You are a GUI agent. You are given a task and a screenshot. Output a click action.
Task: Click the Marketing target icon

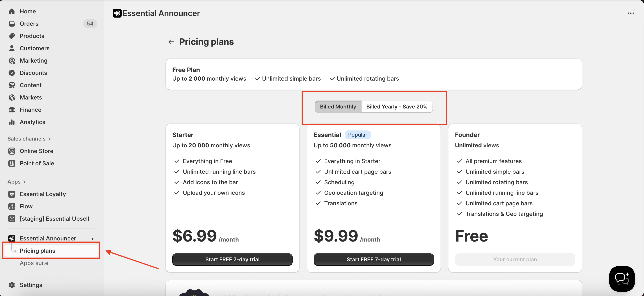coord(12,61)
